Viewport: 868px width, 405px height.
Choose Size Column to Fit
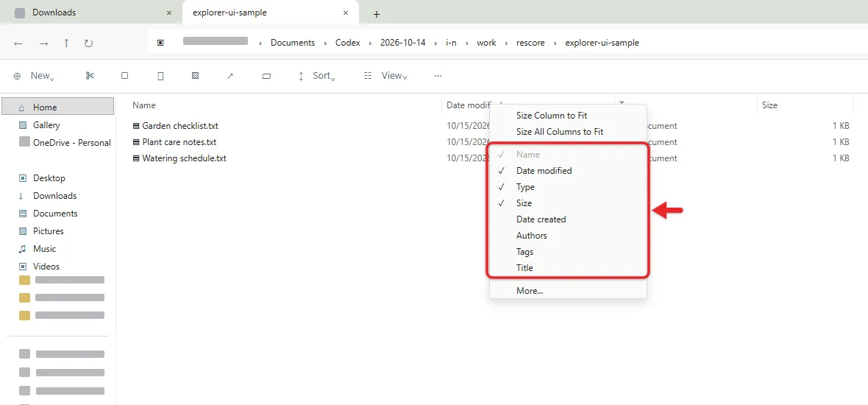[568, 115]
